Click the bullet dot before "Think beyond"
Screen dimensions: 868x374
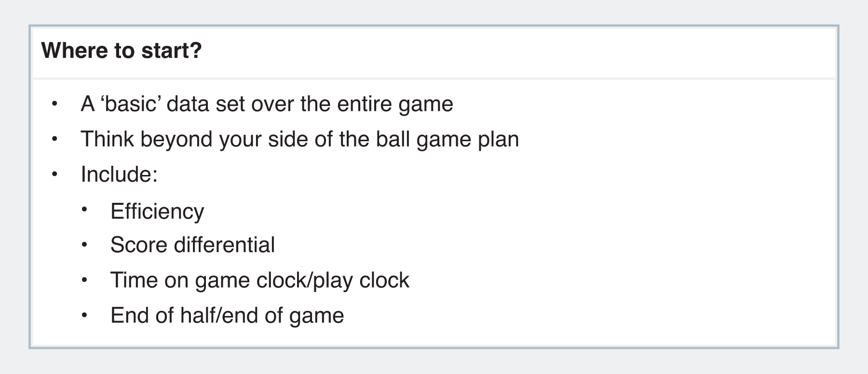pos(54,139)
